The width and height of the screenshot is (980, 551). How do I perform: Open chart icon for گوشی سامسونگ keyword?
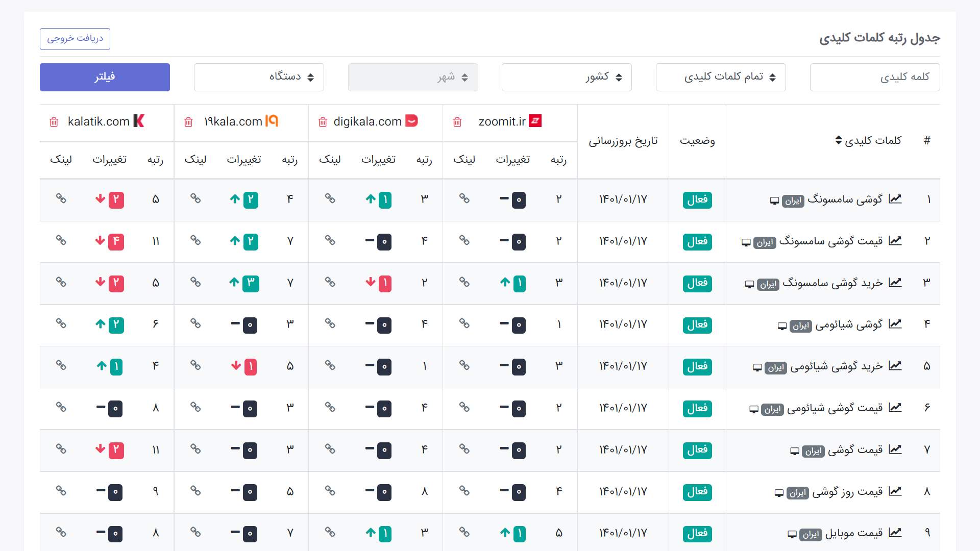pyautogui.click(x=895, y=199)
